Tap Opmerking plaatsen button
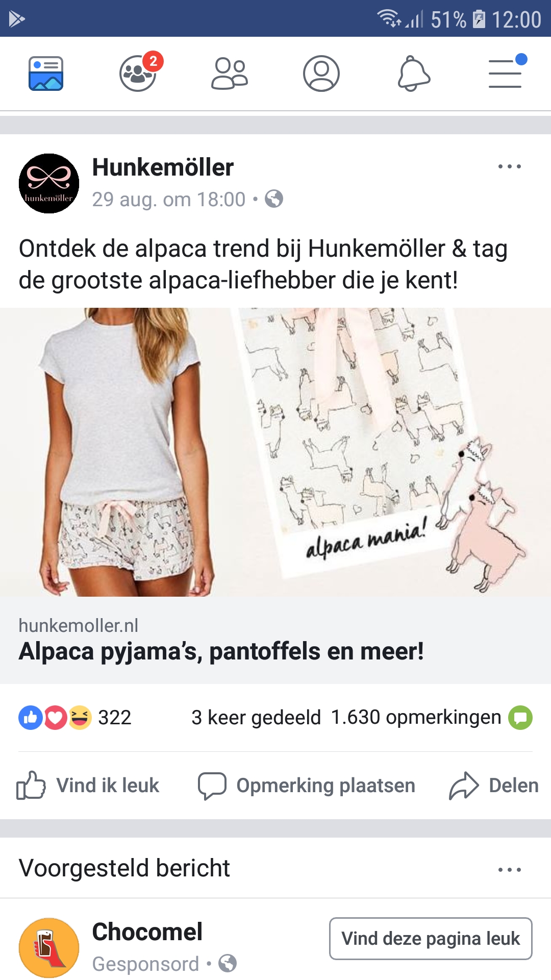This screenshot has width=551, height=980. click(x=307, y=786)
